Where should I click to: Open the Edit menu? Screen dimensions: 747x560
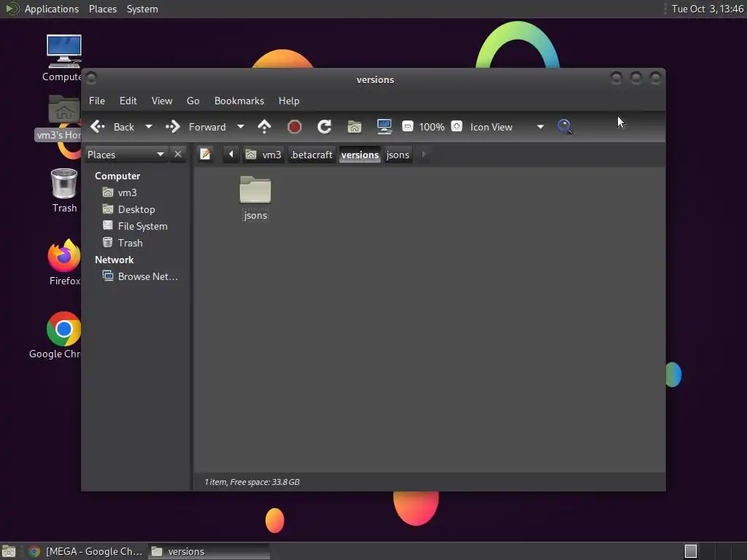(x=128, y=101)
